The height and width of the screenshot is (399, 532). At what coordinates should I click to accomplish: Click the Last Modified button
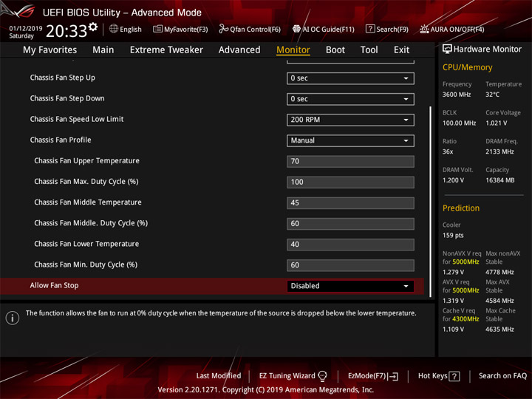(219, 376)
